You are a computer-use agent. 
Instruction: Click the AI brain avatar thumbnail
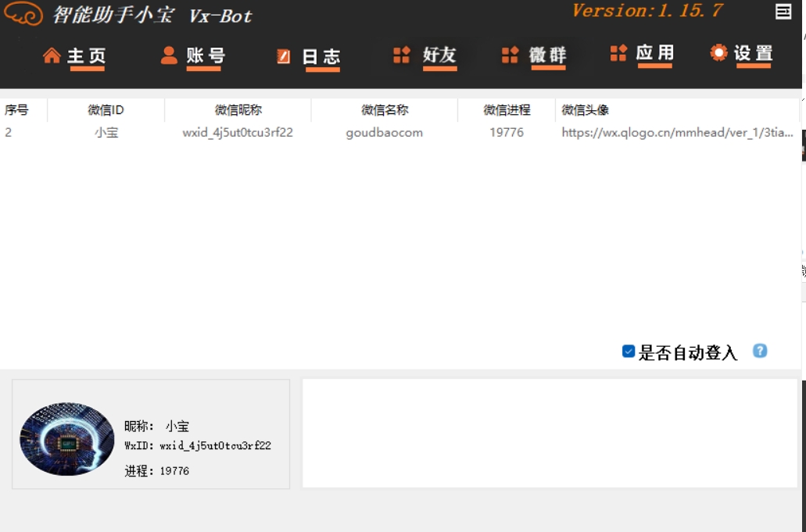coord(66,439)
